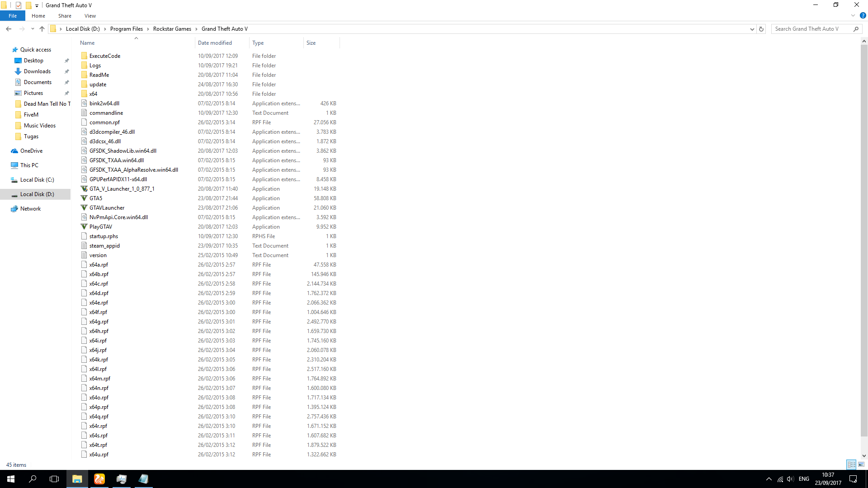Expand the address bar history dropdown
868x488 pixels.
(x=752, y=29)
